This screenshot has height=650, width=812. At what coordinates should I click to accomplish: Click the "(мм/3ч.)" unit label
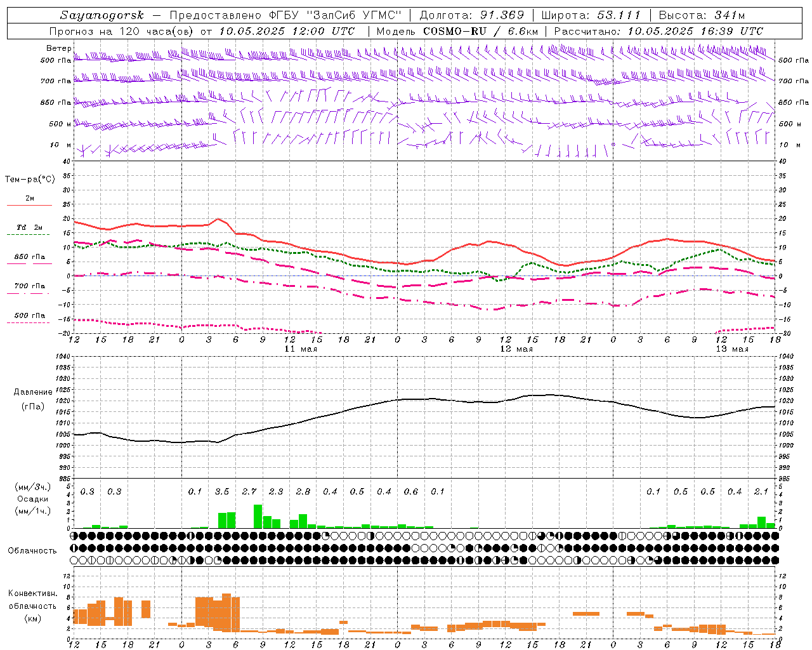click(33, 487)
